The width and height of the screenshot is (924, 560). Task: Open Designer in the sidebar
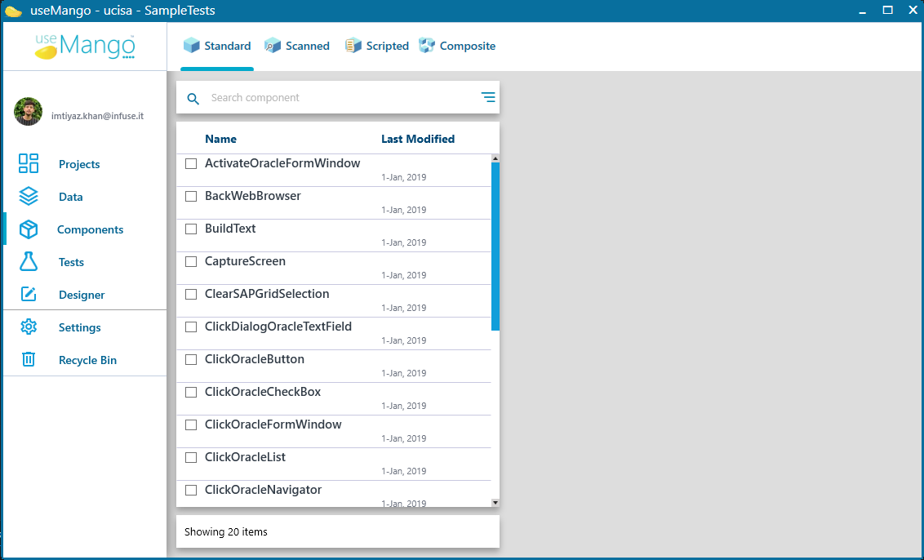(x=82, y=295)
